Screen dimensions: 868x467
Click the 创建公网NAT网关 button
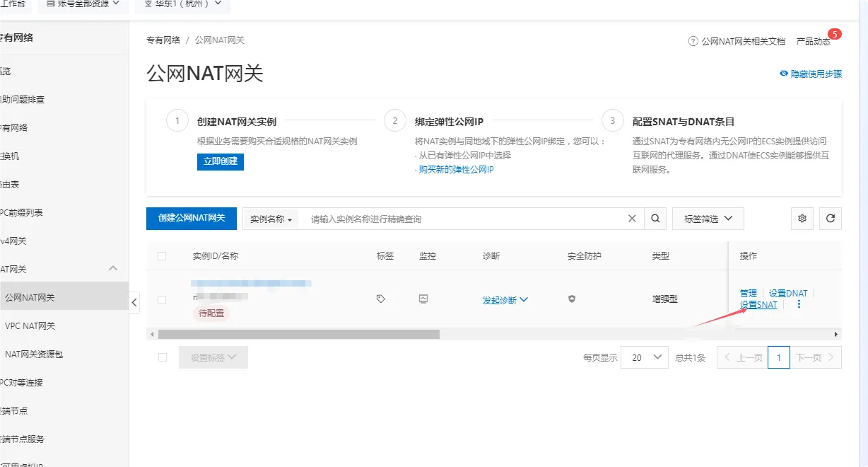point(191,219)
